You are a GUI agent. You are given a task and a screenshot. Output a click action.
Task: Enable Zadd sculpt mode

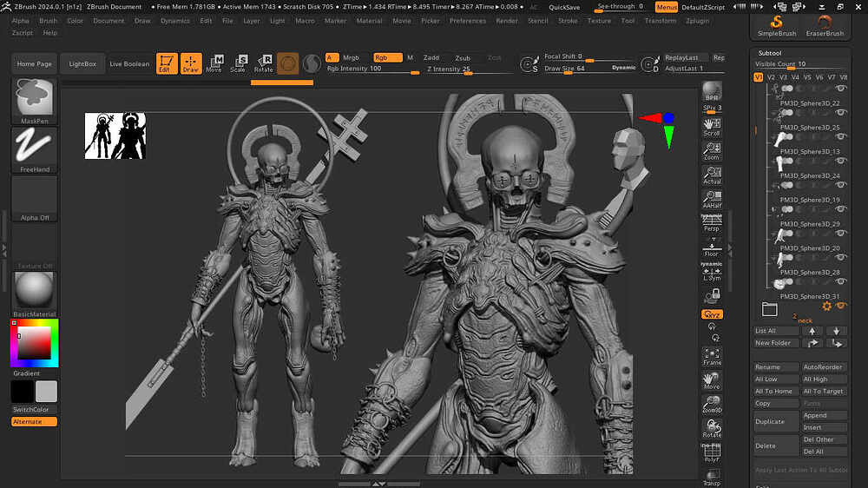(x=431, y=57)
